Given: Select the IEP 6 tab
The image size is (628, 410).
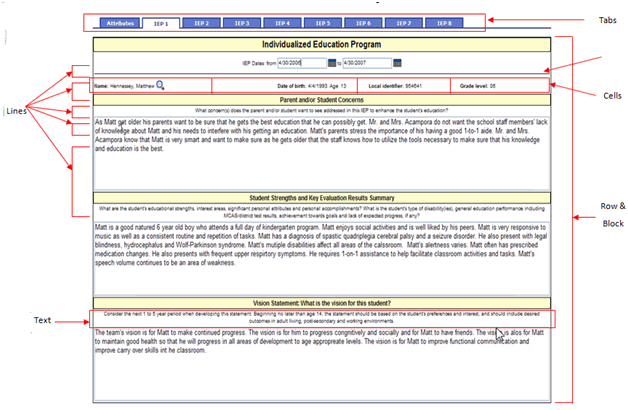Looking at the screenshot, I should (x=363, y=21).
